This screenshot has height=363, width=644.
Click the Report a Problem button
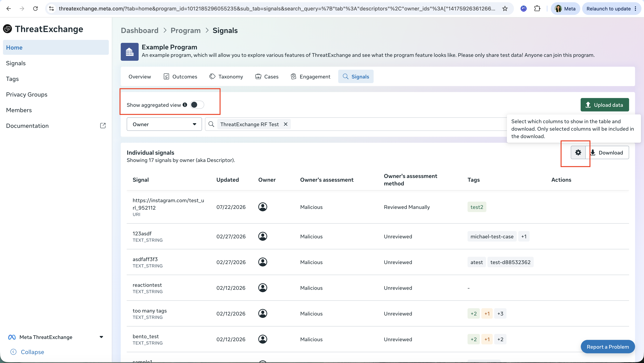(x=607, y=347)
